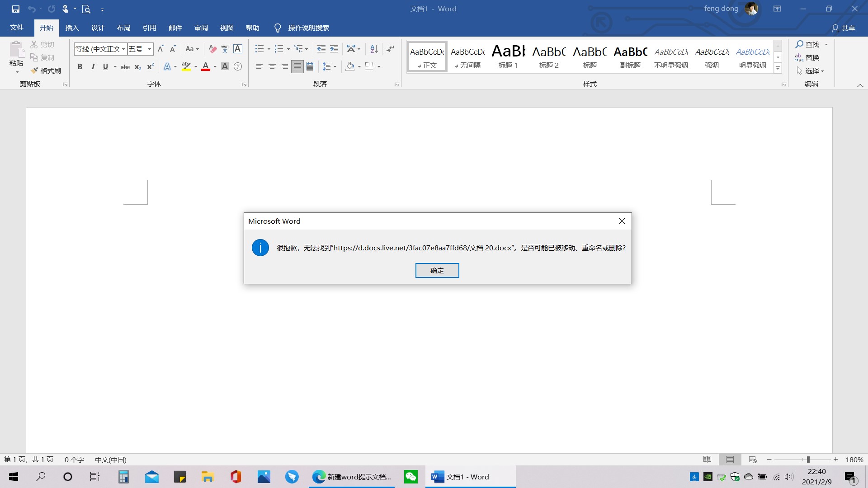Open WeChat from the taskbar
Viewport: 868px width, 488px height.
411,477
